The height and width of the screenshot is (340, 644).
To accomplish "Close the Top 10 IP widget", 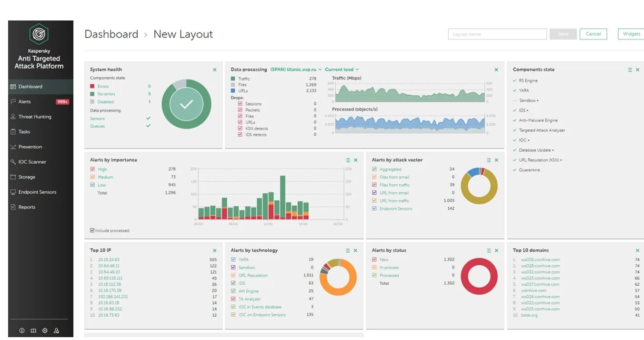I will point(214,250).
